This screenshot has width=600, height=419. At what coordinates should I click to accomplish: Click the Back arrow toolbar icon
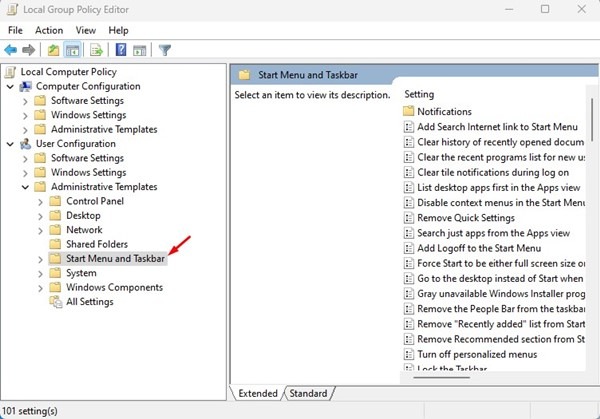(11, 49)
